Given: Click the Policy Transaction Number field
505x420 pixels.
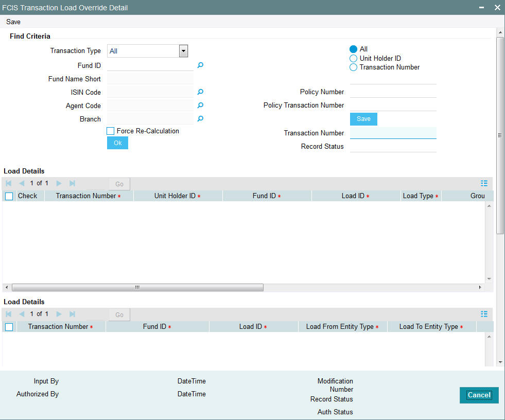Looking at the screenshot, I should point(393,106).
